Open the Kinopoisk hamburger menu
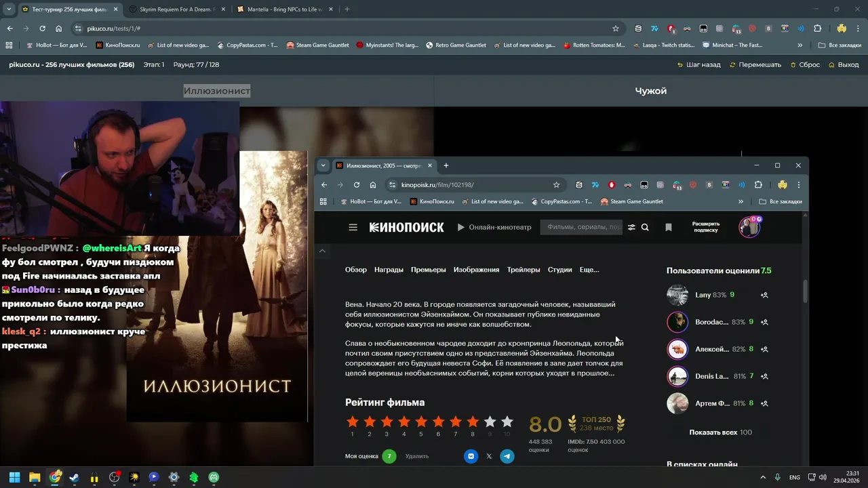868x488 pixels. click(x=353, y=228)
